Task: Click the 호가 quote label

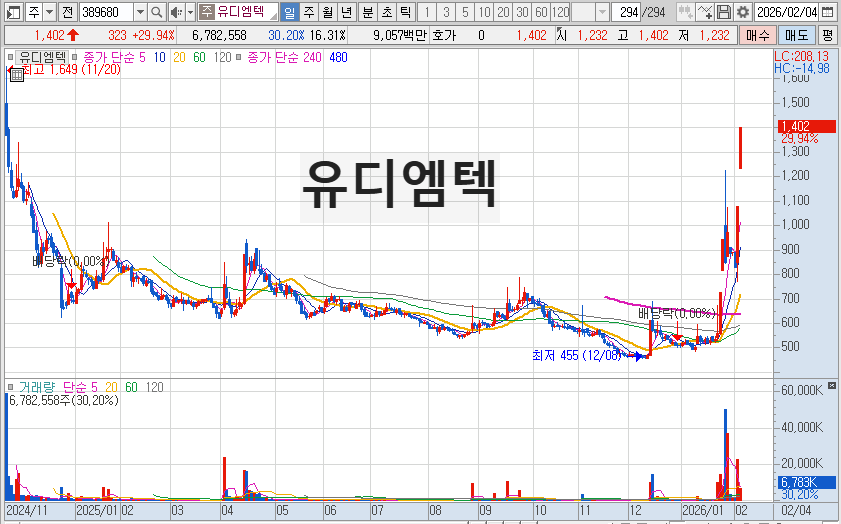Action: pyautogui.click(x=444, y=35)
